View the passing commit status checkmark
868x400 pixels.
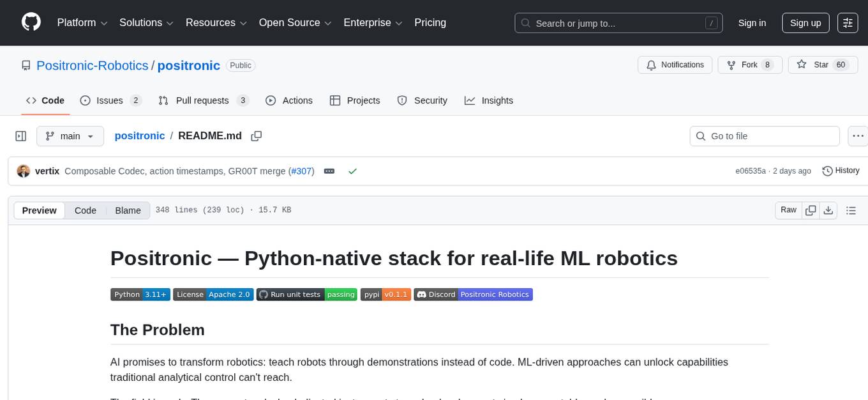pos(352,171)
